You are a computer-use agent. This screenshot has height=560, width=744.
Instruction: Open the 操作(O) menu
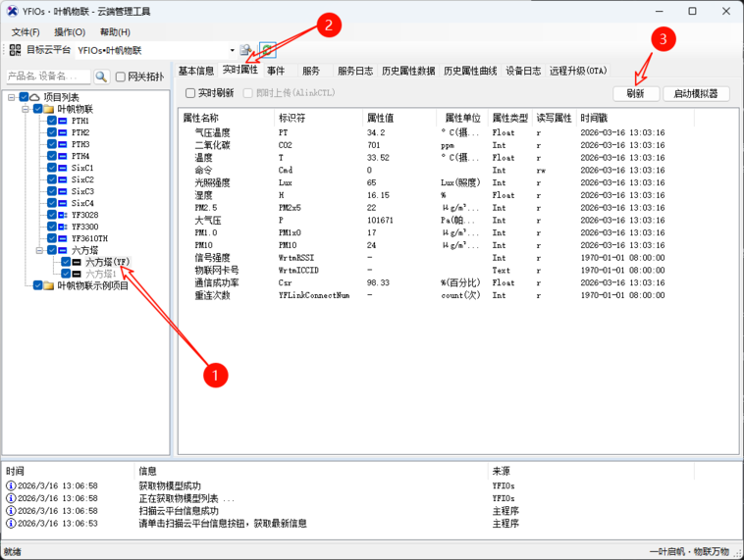(x=70, y=32)
